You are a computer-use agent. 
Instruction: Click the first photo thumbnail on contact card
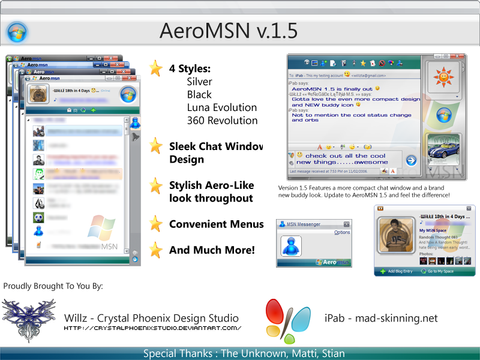click(x=423, y=261)
